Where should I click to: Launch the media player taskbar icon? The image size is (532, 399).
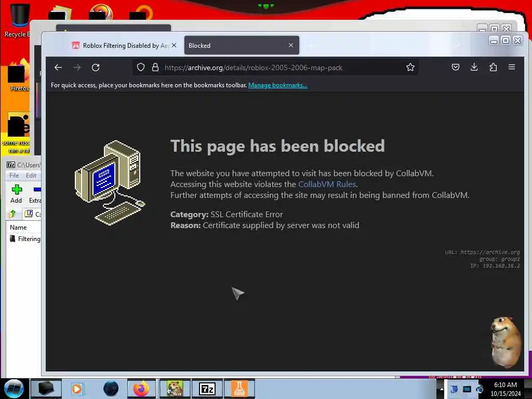coord(77,389)
